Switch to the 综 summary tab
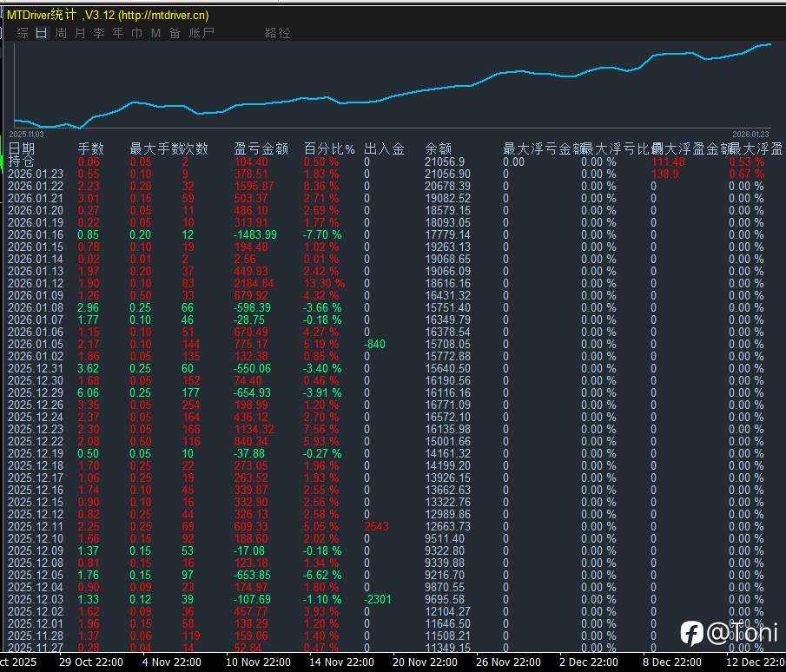The width and height of the screenshot is (786, 672). (x=23, y=33)
